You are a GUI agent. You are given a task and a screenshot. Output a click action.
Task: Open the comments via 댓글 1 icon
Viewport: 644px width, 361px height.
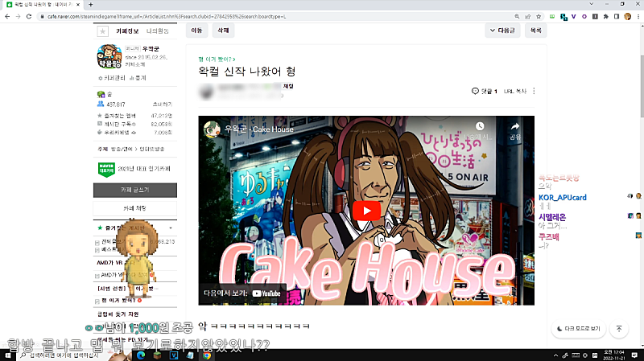click(x=485, y=91)
